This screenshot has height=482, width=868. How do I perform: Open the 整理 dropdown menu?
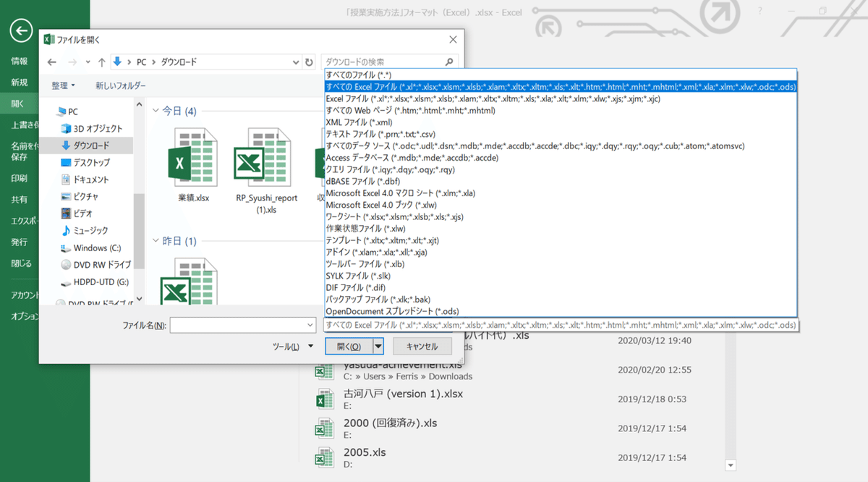point(63,85)
